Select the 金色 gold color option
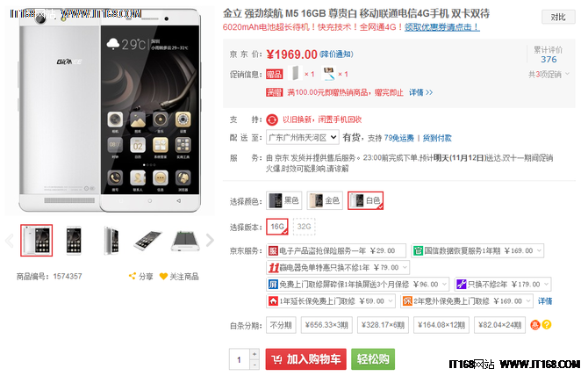 tap(325, 200)
